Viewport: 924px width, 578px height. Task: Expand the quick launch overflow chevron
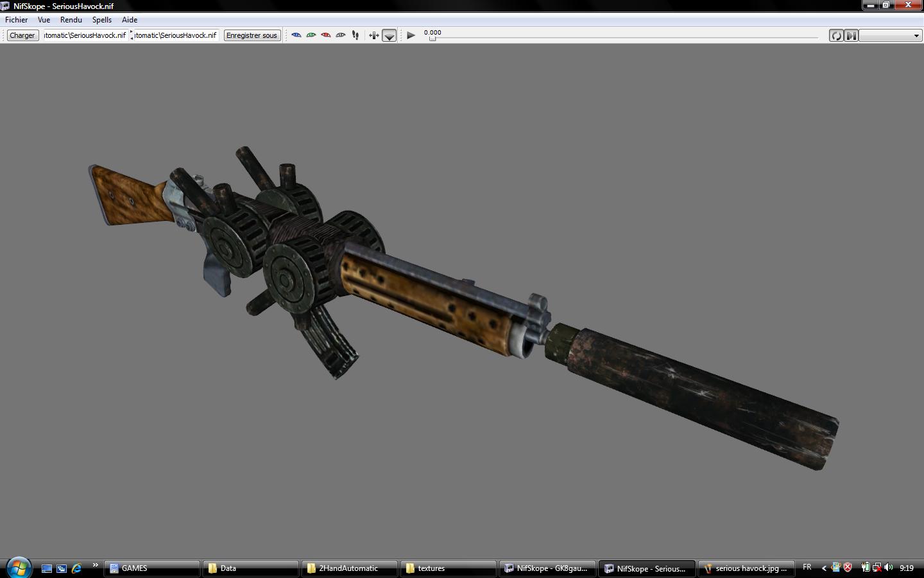[95, 566]
